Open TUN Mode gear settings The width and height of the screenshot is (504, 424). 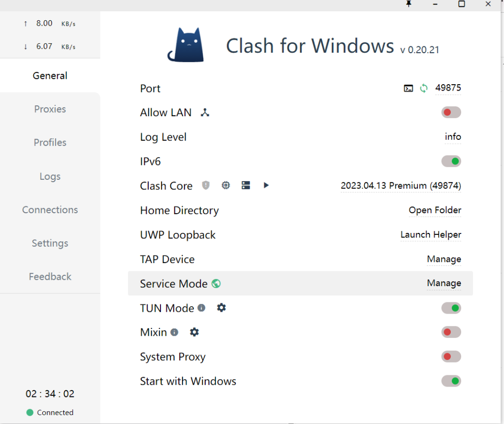221,308
